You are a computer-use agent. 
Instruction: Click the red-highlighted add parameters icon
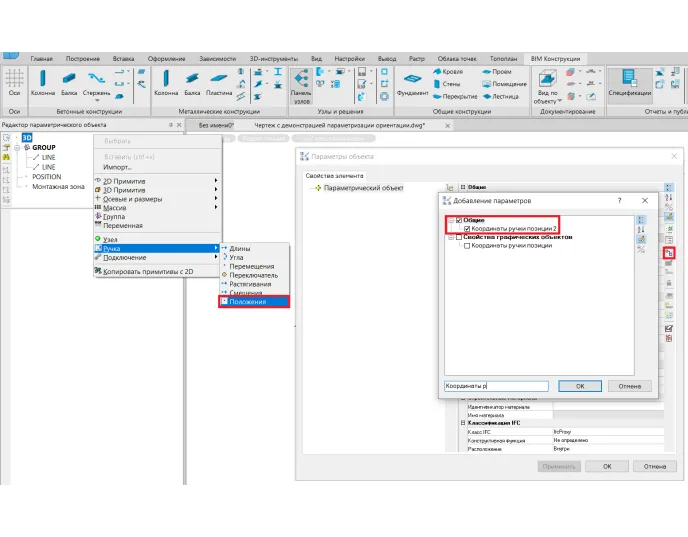click(x=669, y=253)
